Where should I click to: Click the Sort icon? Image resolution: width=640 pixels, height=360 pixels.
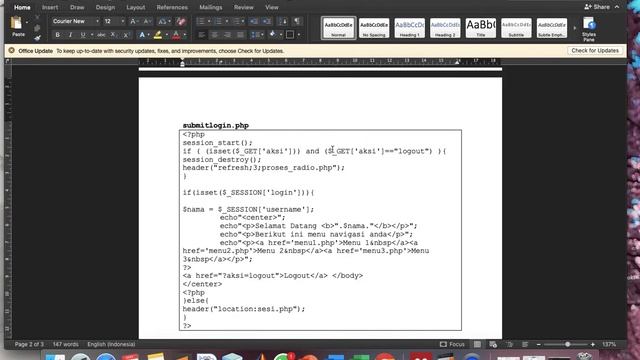click(x=283, y=21)
